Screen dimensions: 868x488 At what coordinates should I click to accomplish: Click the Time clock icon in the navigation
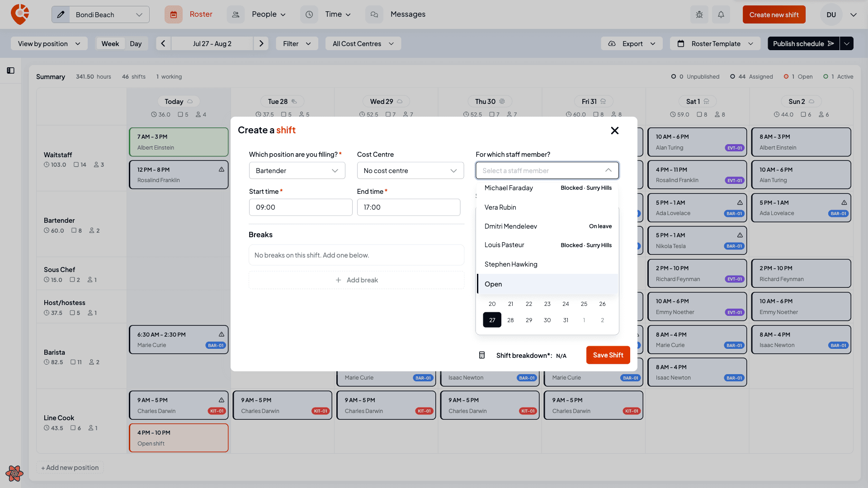pos(309,14)
